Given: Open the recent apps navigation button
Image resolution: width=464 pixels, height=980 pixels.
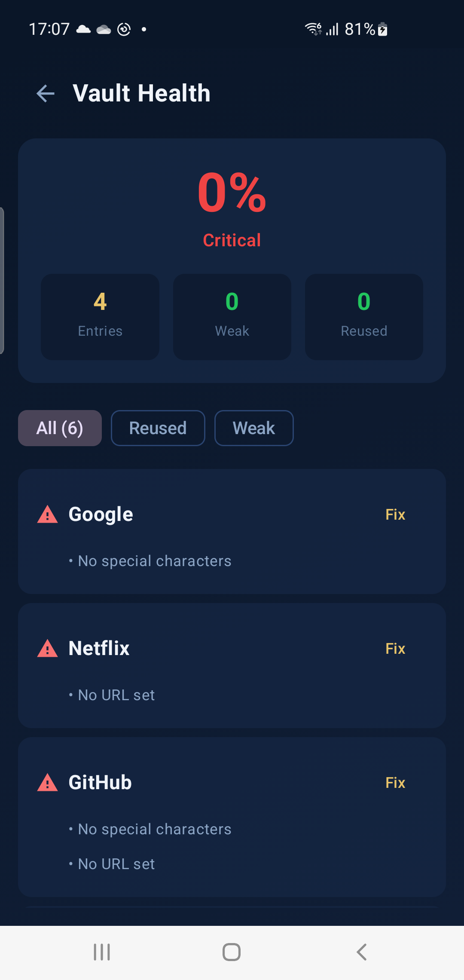Looking at the screenshot, I should coord(102,952).
